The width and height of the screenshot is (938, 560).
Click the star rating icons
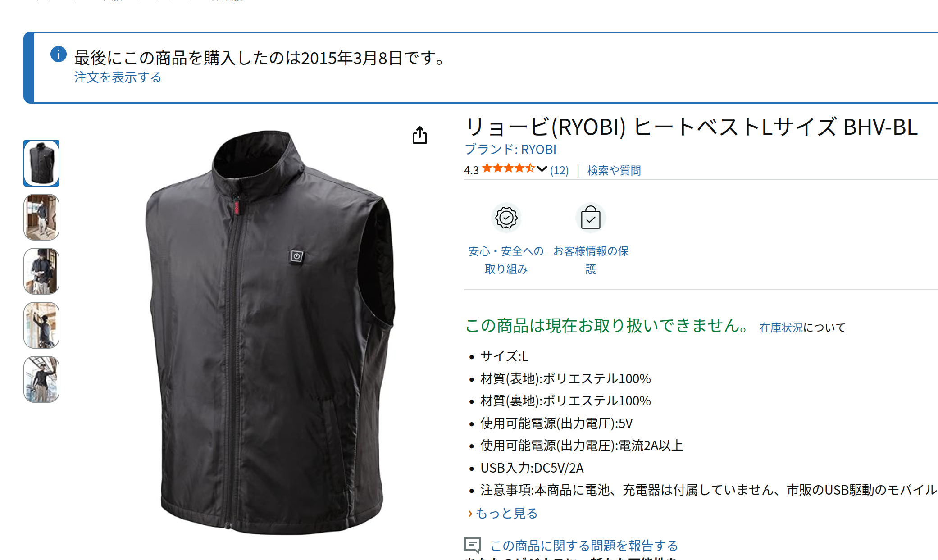coord(509,169)
